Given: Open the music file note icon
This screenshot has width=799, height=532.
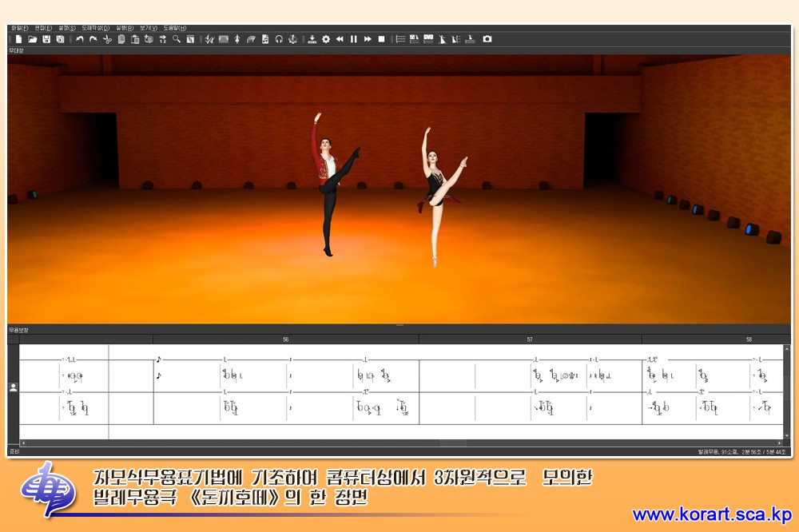Looking at the screenshot, I should (x=265, y=39).
